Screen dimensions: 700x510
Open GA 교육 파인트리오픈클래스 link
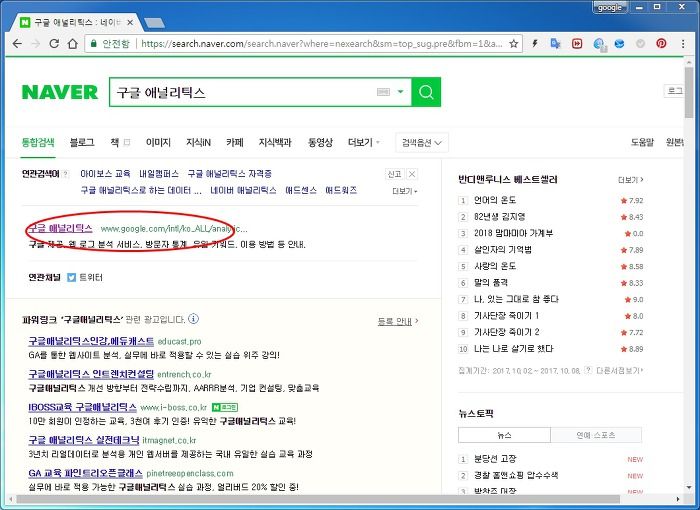point(85,473)
